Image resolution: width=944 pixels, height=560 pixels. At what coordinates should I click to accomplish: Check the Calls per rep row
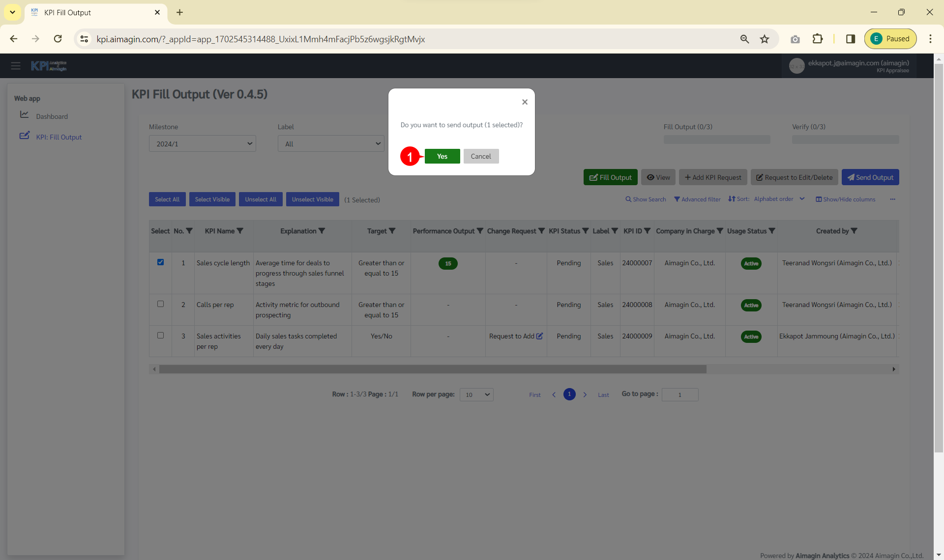coord(160,304)
